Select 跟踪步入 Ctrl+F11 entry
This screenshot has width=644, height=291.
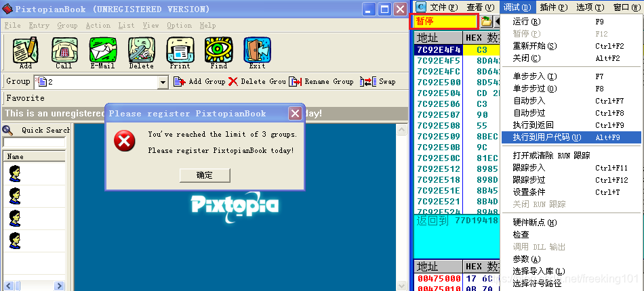click(571, 168)
